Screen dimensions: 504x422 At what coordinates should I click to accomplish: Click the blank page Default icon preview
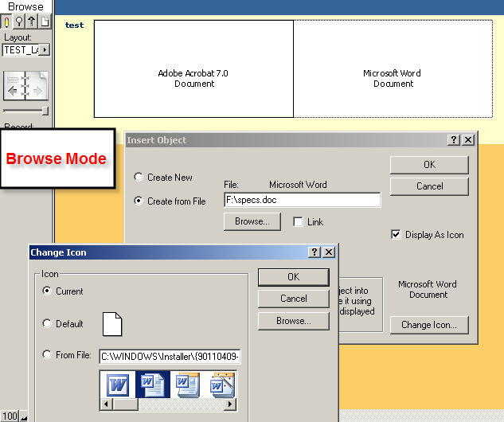[x=112, y=324]
